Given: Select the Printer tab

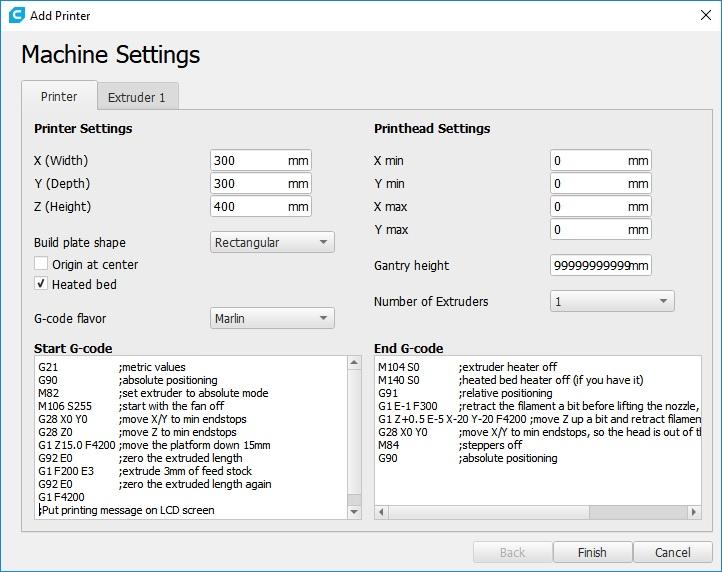Looking at the screenshot, I should click(59, 97).
